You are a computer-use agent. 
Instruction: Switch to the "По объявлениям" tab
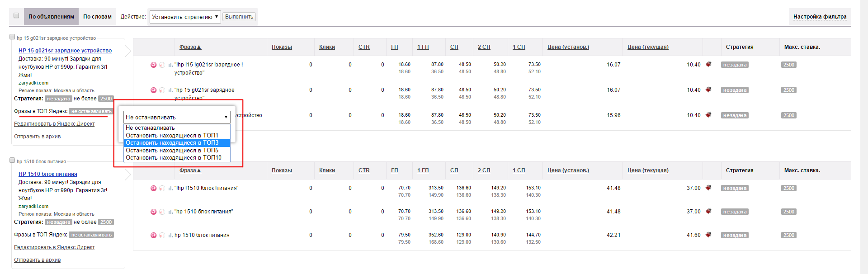(x=51, y=17)
